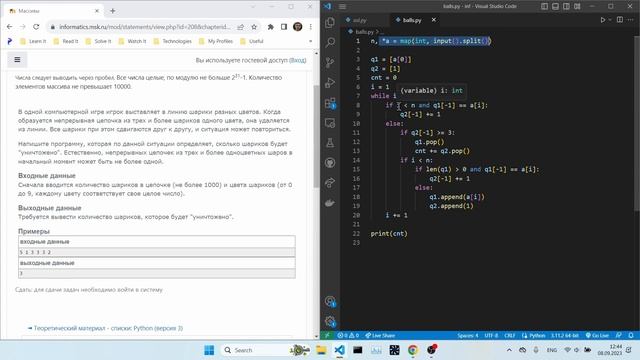Open the Run and Debug view
This screenshot has height=360, width=640.
pyautogui.click(x=330, y=82)
